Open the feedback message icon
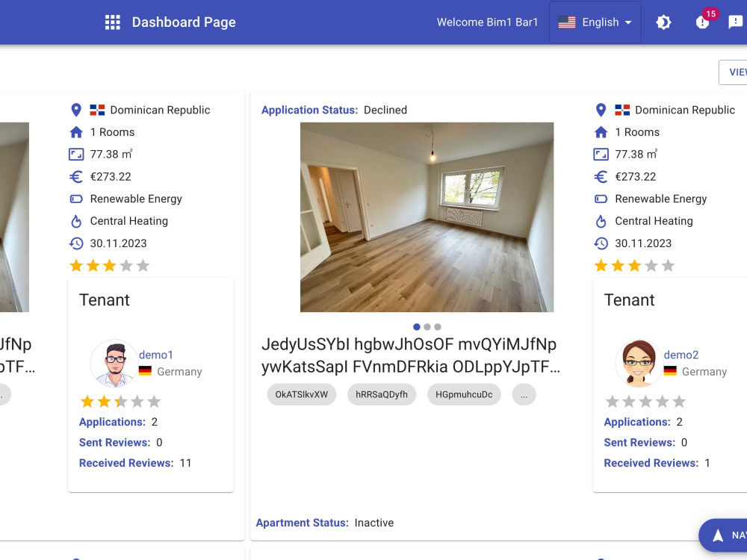747x560 pixels. click(x=736, y=22)
